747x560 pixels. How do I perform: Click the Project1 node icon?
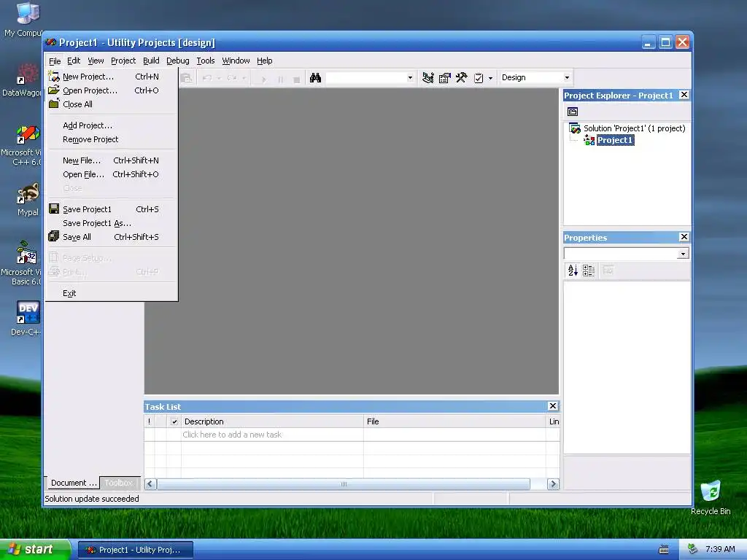coord(589,141)
